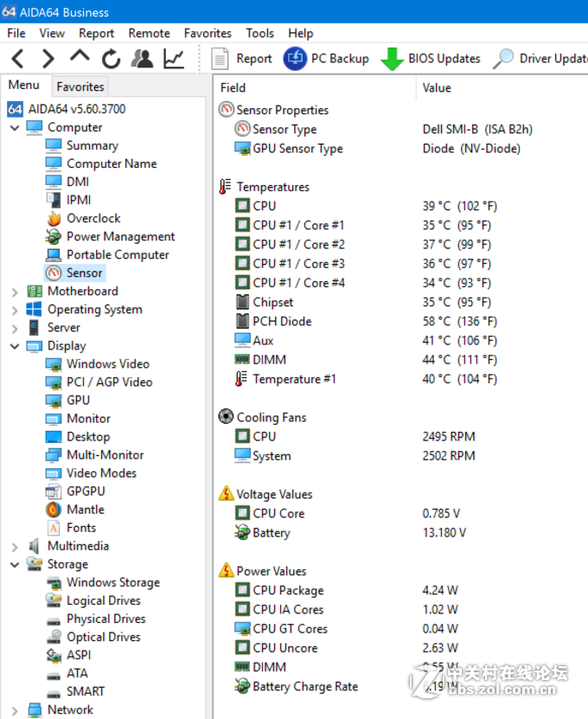Open the Favorites menu in menu bar
Viewport: 588px width, 719px height.
tap(208, 33)
